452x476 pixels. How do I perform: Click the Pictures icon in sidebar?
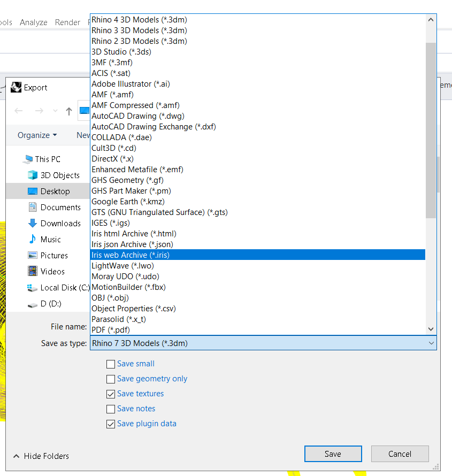33,255
